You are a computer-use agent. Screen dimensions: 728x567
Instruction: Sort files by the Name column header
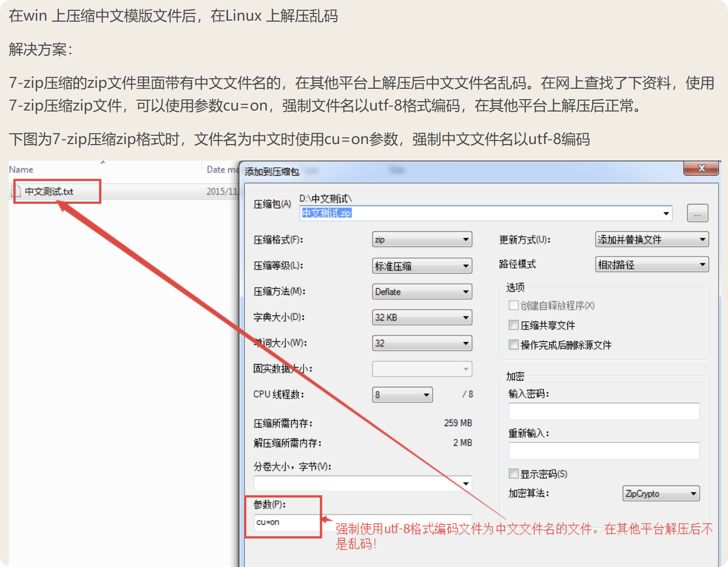point(21,170)
